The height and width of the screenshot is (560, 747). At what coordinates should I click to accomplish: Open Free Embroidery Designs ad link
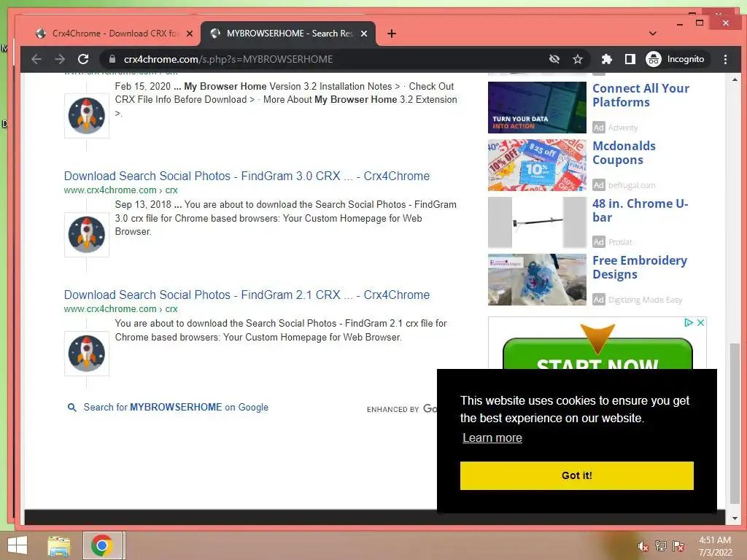click(x=639, y=267)
